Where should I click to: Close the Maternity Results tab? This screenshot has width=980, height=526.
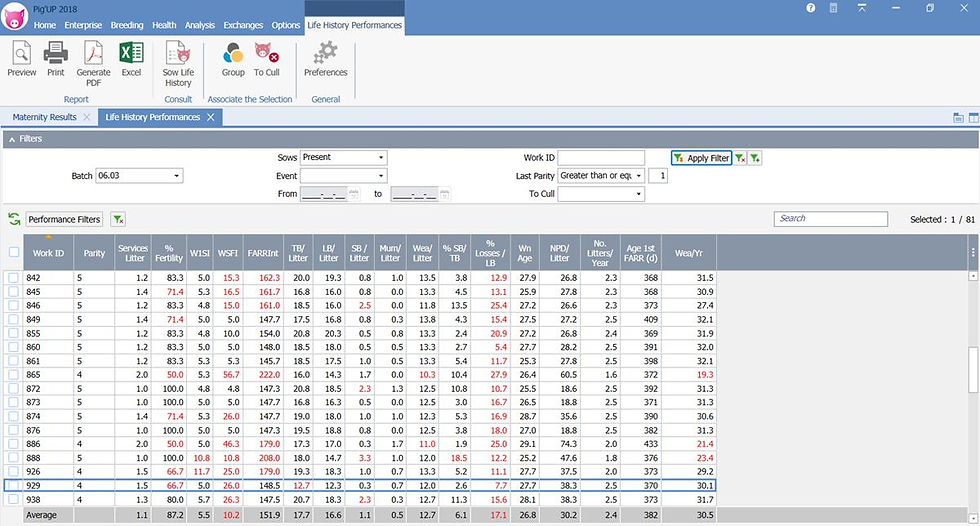click(x=87, y=117)
